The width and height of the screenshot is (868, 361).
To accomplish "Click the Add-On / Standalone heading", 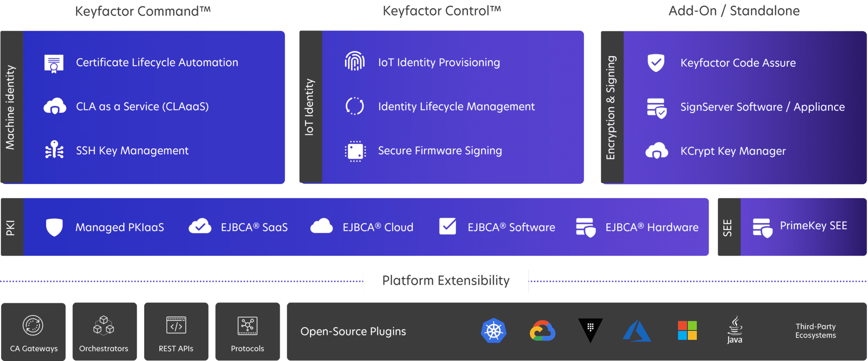I will point(734,11).
